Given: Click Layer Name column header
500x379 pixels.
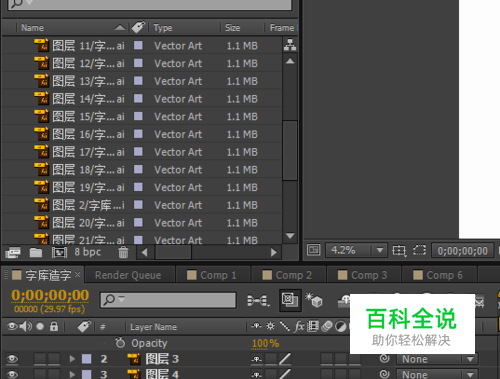Looking at the screenshot, I should [x=153, y=327].
